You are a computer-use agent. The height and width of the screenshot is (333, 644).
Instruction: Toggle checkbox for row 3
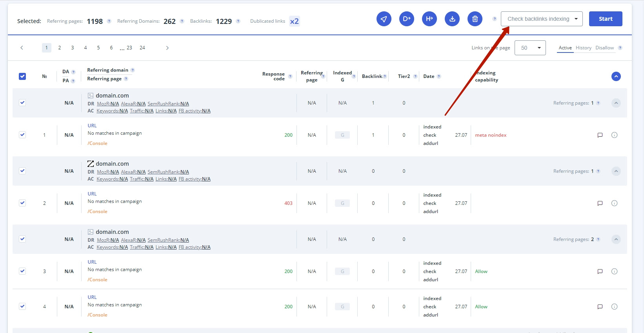[x=22, y=271]
